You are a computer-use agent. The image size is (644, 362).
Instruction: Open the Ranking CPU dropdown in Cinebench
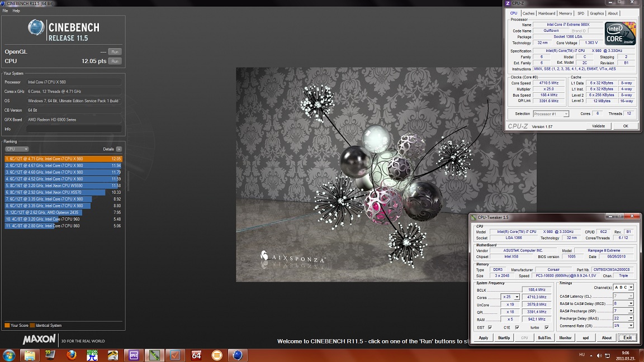coord(16,149)
